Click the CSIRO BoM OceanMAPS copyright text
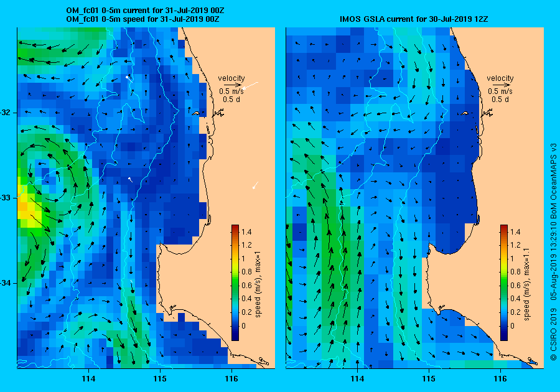Viewport: 560px width, 392px height. point(553,252)
